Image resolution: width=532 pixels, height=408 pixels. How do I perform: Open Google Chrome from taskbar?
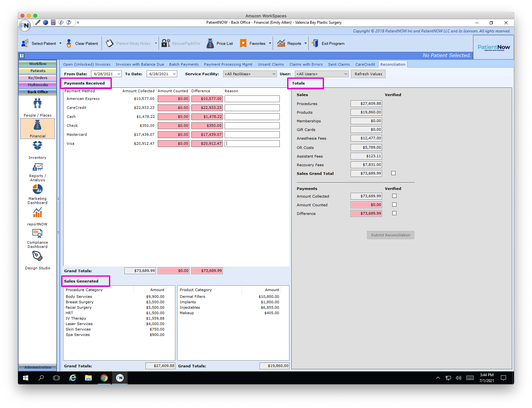(104, 378)
